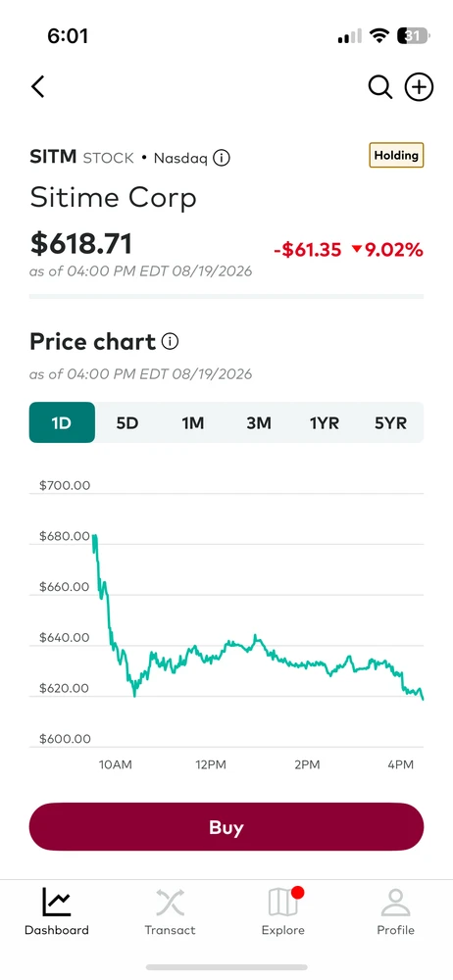
Task: Show the 1YR price chart
Action: (x=325, y=422)
